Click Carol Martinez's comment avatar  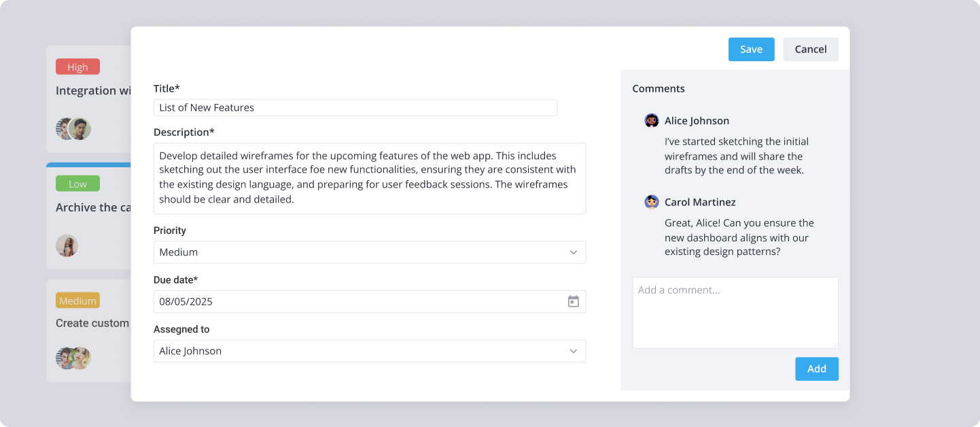point(652,202)
